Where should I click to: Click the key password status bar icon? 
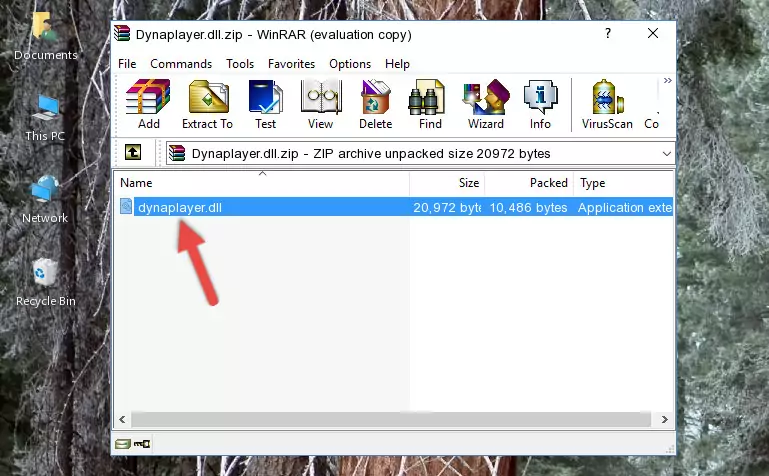point(142,444)
